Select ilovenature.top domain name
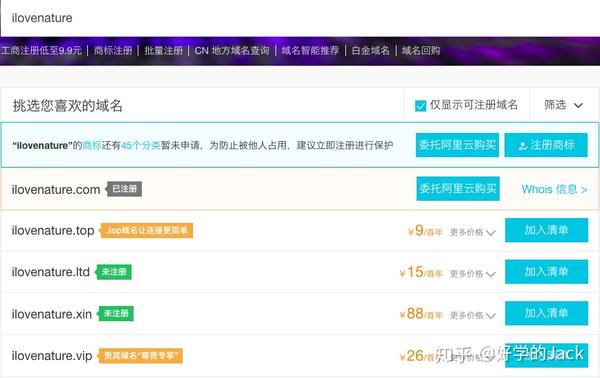 (x=53, y=231)
